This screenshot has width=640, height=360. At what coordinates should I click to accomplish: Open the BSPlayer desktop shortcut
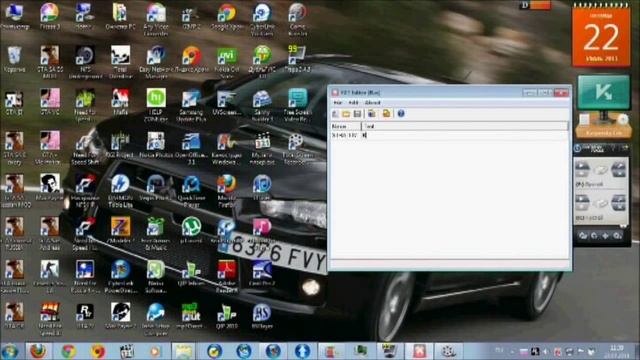262,316
